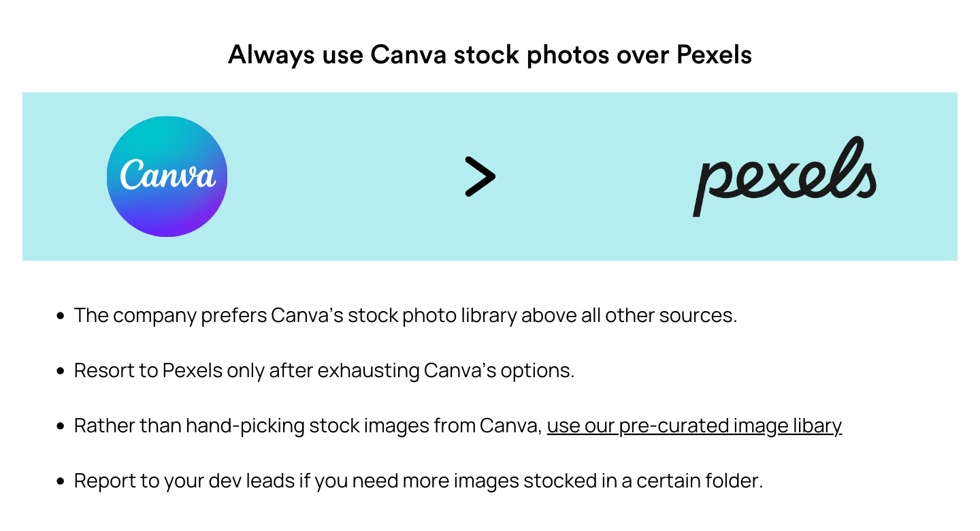
Task: Click the phrase "only after exhausting"
Action: point(323,371)
